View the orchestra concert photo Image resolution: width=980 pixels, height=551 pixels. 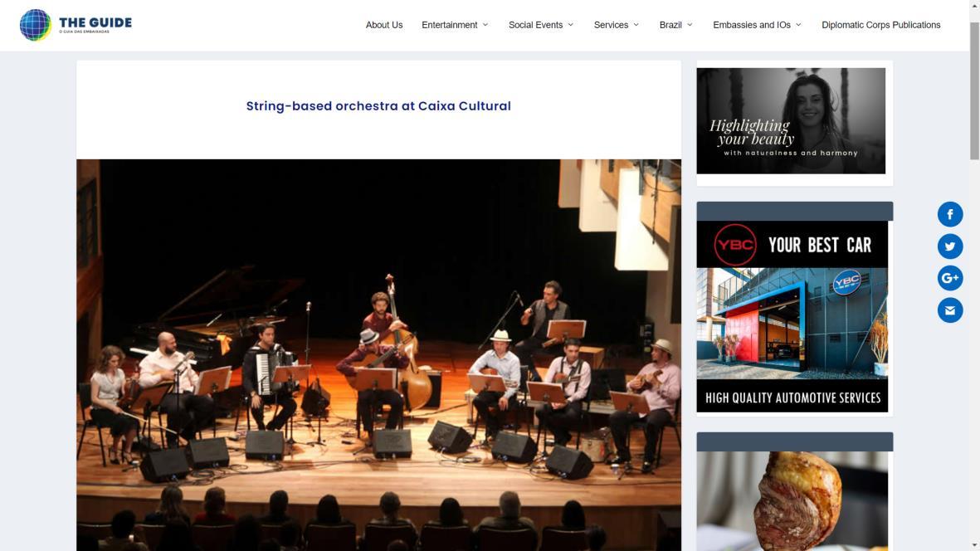(378, 355)
